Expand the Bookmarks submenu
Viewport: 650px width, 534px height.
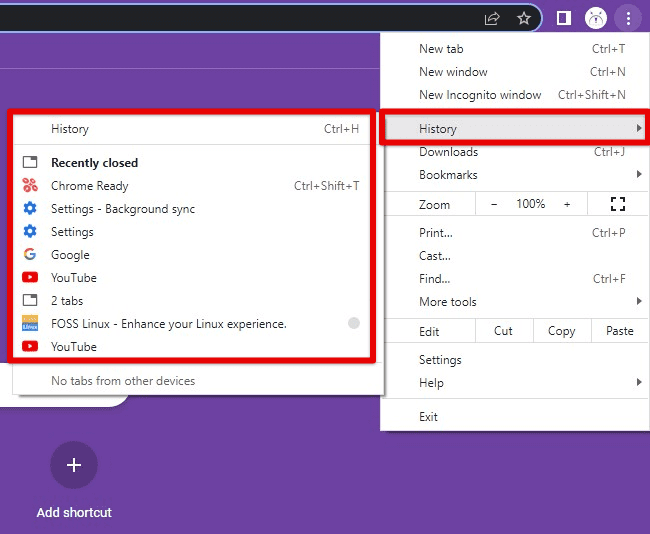[x=639, y=175]
